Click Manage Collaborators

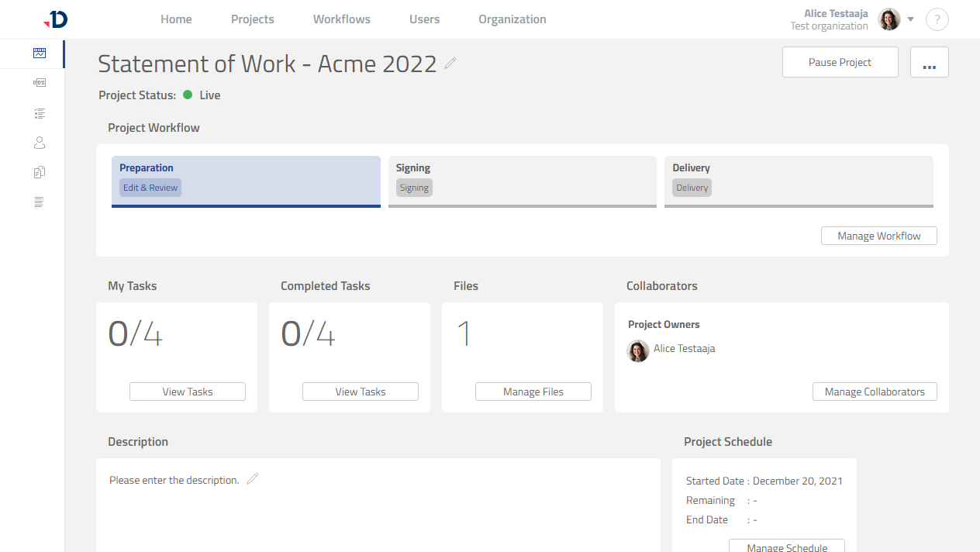coord(875,392)
